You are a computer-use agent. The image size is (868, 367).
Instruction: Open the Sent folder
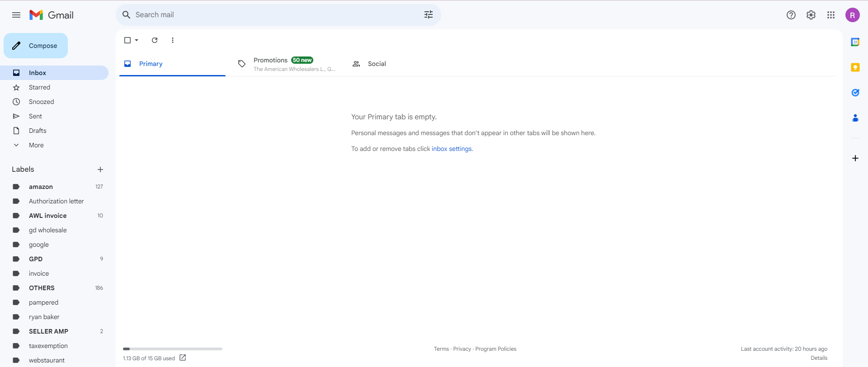54,116
